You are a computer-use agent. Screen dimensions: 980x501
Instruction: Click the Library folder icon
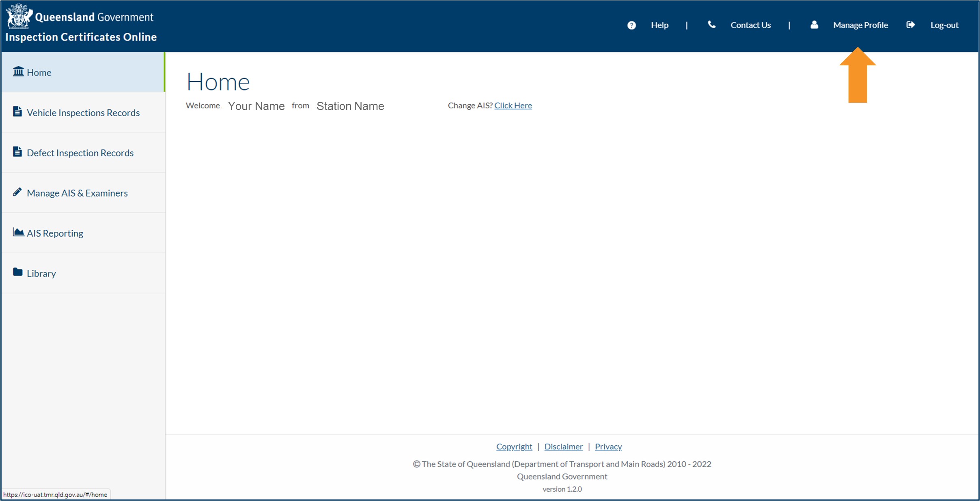coord(17,272)
